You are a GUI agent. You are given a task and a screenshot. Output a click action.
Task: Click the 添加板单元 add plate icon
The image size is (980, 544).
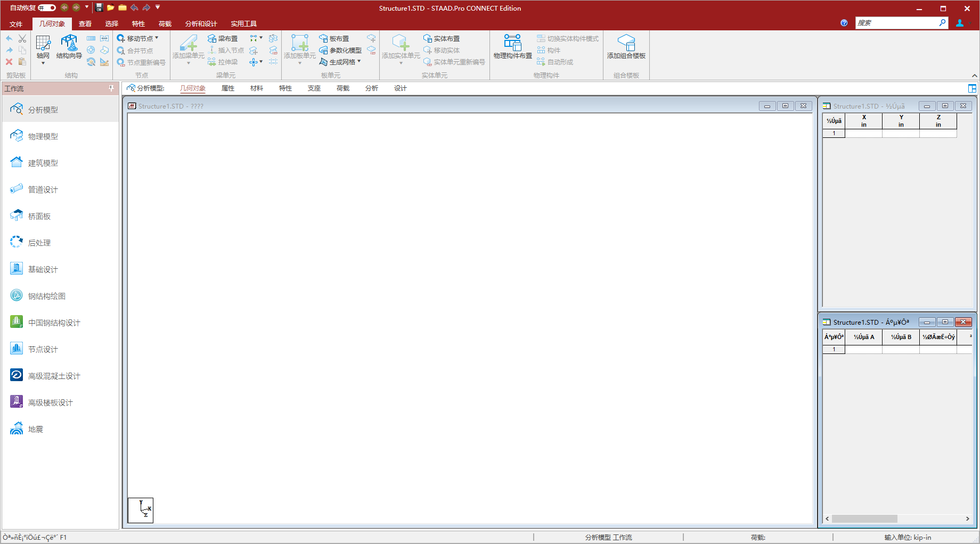(x=300, y=43)
